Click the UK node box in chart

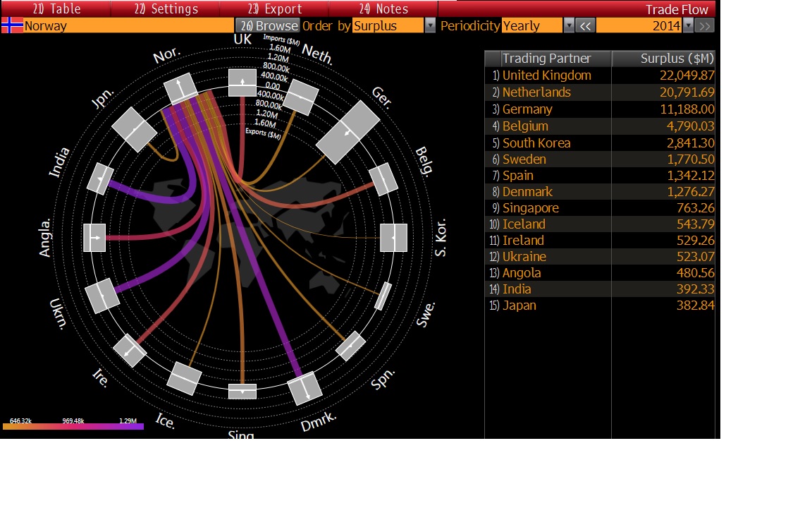pyautogui.click(x=242, y=82)
